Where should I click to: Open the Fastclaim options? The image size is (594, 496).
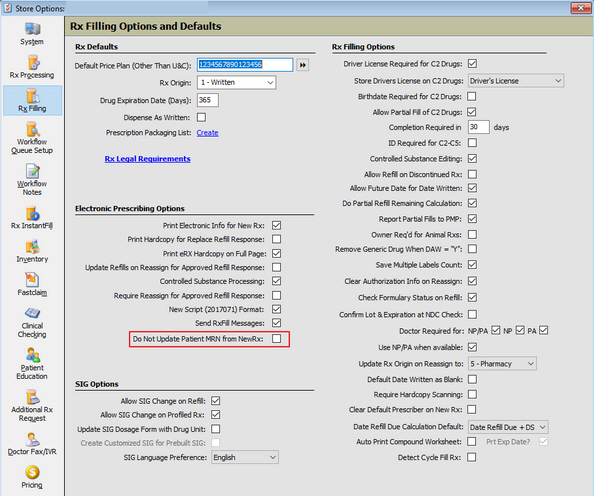coord(32,285)
